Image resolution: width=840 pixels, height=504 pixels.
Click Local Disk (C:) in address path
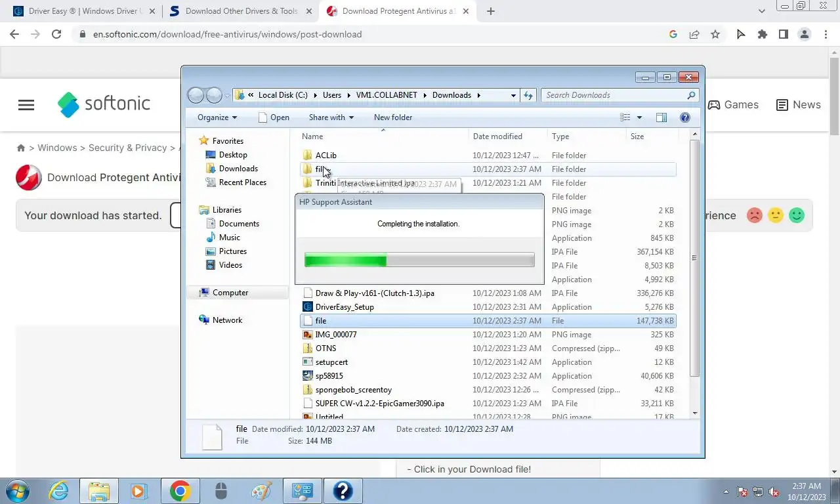coord(283,95)
